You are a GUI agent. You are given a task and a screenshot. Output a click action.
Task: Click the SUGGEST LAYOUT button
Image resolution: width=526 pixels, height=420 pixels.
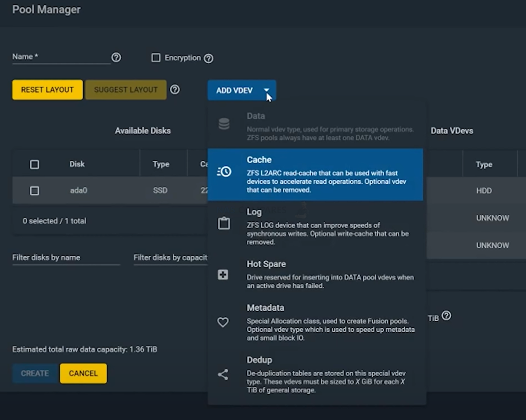coord(126,90)
